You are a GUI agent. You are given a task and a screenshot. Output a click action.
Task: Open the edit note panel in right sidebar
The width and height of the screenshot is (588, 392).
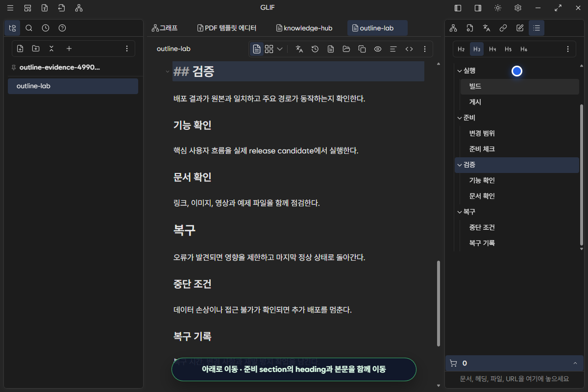(520, 28)
